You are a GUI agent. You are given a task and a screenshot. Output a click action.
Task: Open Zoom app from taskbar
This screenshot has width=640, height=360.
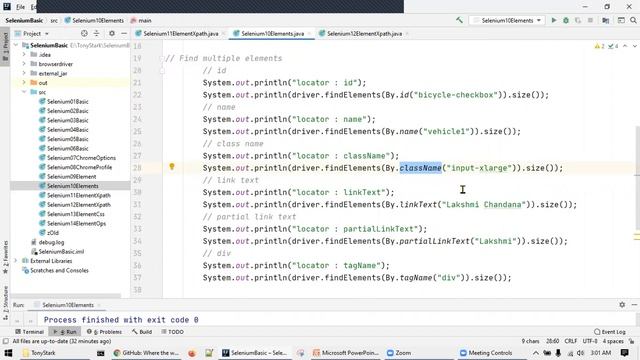tap(399, 353)
